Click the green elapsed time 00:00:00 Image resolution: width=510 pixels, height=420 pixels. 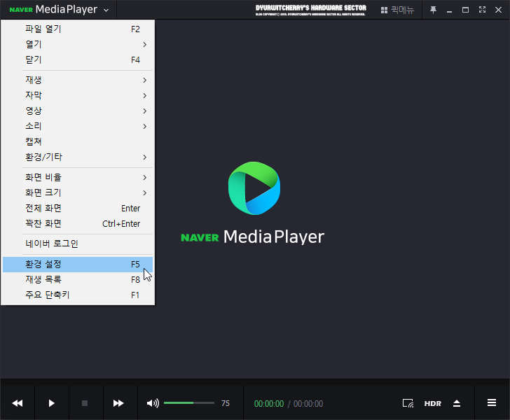click(269, 404)
